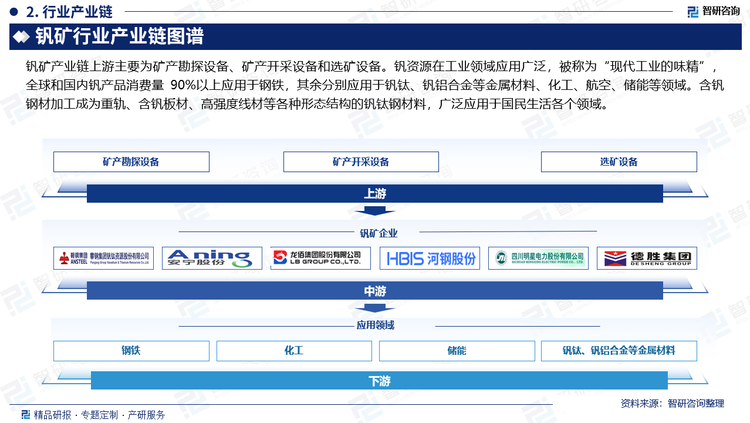
Task: Select the 矿产开采设备 box
Action: (x=361, y=162)
